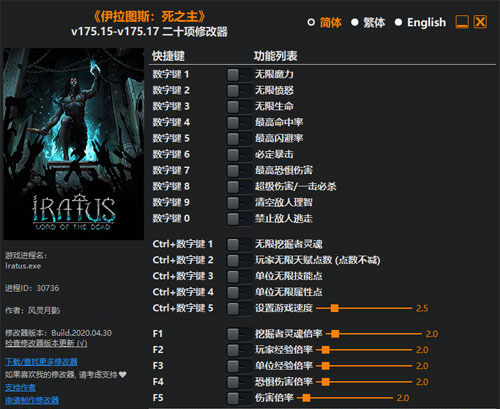Enable 伤害倍率 toggle
The width and height of the screenshot is (500, 409).
(239, 398)
